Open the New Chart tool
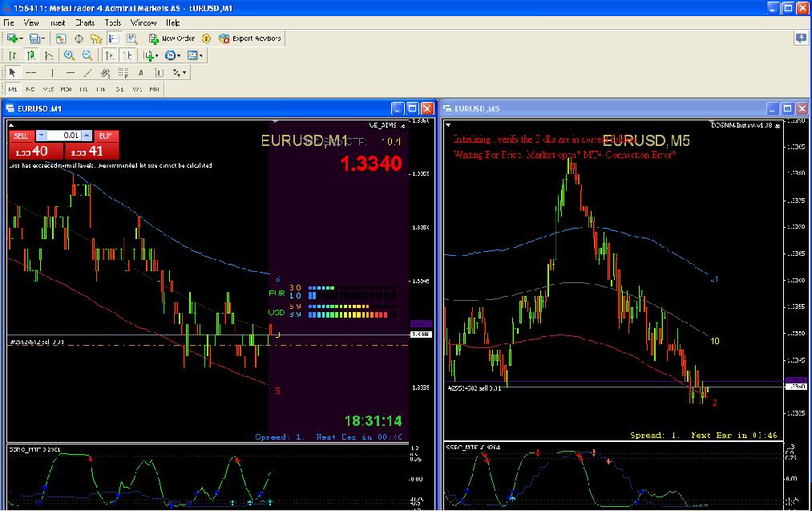Screen dimensions: 812x511 [13, 39]
